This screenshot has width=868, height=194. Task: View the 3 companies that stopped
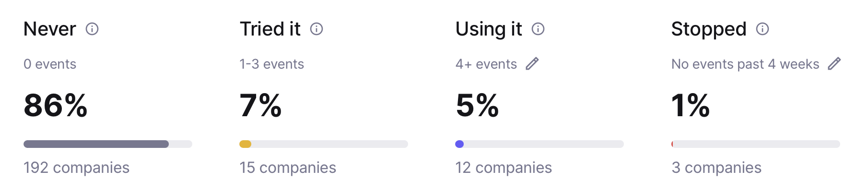[x=716, y=168]
